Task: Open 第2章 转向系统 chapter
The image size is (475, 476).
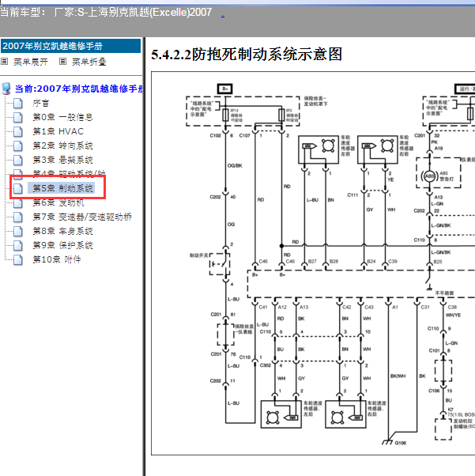Action: pyautogui.click(x=62, y=145)
